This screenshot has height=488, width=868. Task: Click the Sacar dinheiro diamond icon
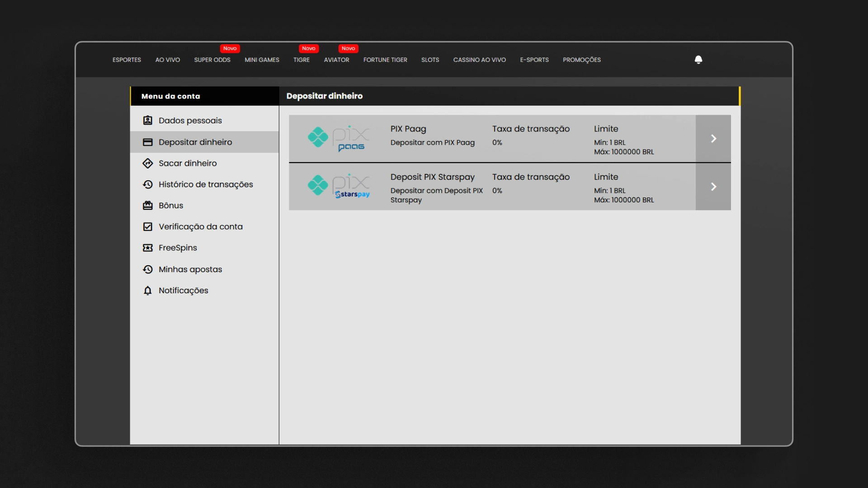(148, 163)
